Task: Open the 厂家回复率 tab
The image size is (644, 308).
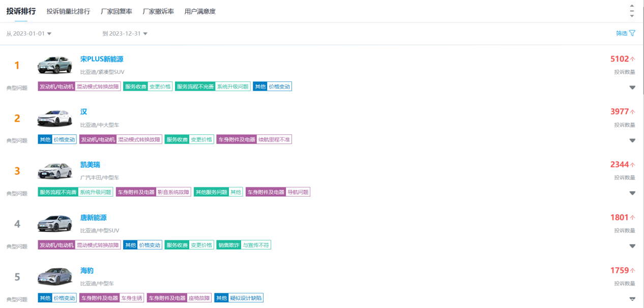Action: [x=116, y=11]
